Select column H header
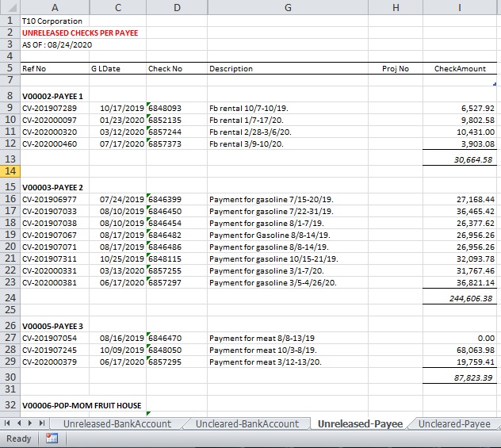Screen dimensions: 501x448 396,7
